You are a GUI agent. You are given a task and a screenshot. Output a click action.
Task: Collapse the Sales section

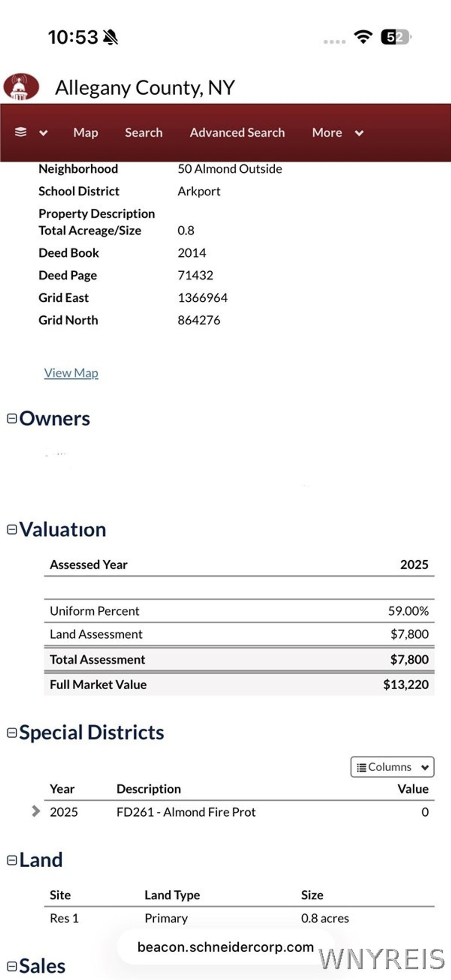[12, 966]
